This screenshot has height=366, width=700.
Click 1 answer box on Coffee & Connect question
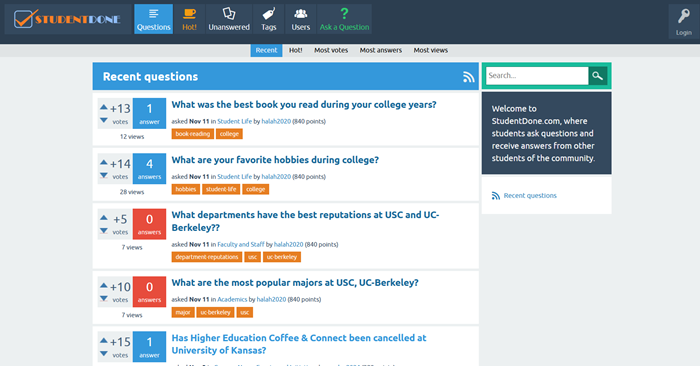coord(149,347)
